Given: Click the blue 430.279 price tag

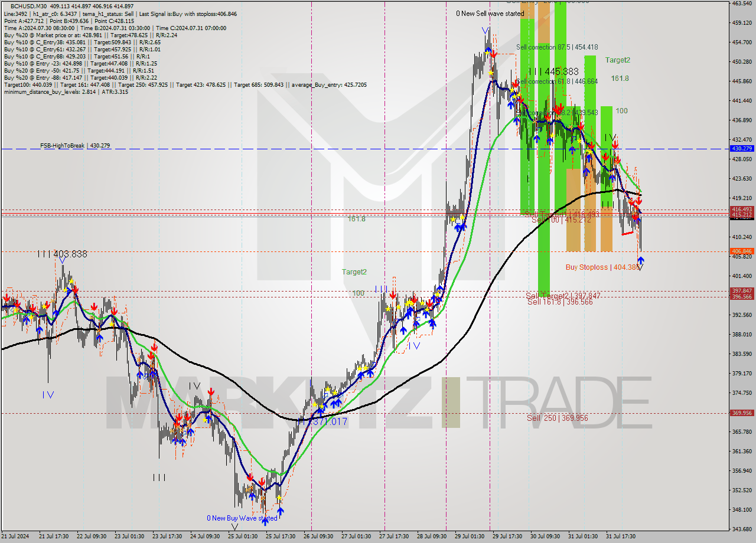Looking at the screenshot, I should tap(742, 149).
